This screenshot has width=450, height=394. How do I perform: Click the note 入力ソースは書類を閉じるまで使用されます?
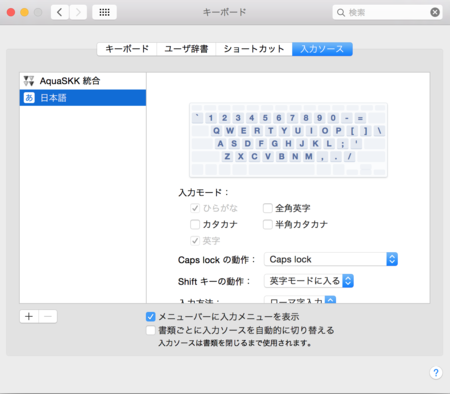pos(235,343)
